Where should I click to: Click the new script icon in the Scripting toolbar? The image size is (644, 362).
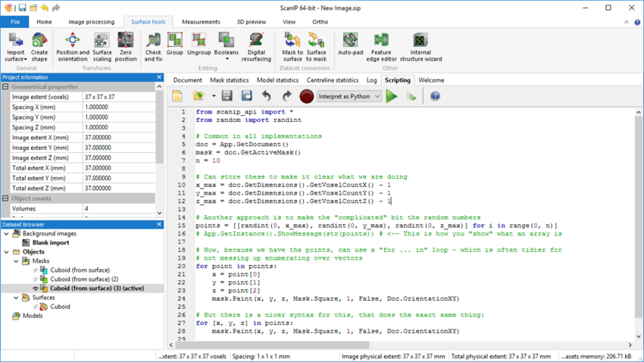177,96
